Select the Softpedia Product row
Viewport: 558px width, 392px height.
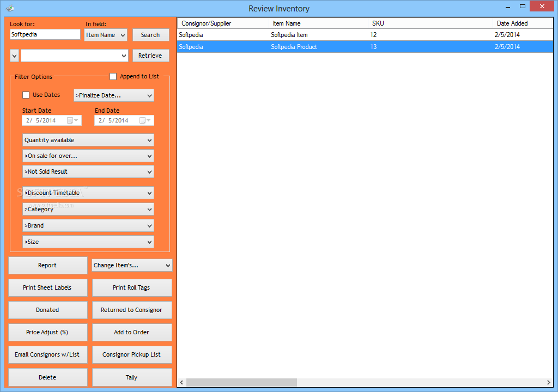[x=365, y=47]
